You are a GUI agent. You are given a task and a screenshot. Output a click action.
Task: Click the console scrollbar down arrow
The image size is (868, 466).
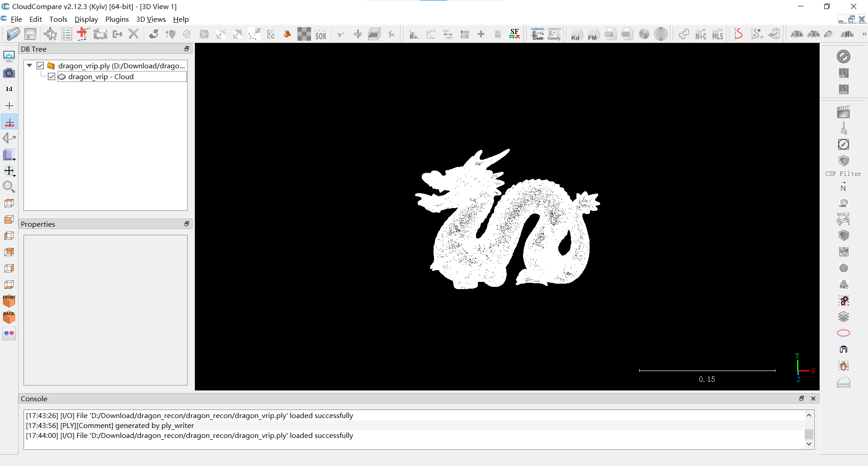pos(809,444)
